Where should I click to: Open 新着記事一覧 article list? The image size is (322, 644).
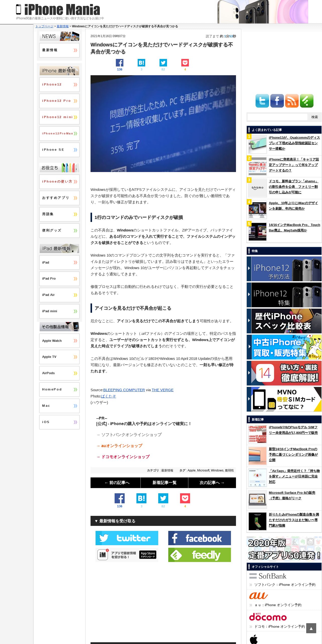[x=165, y=483]
